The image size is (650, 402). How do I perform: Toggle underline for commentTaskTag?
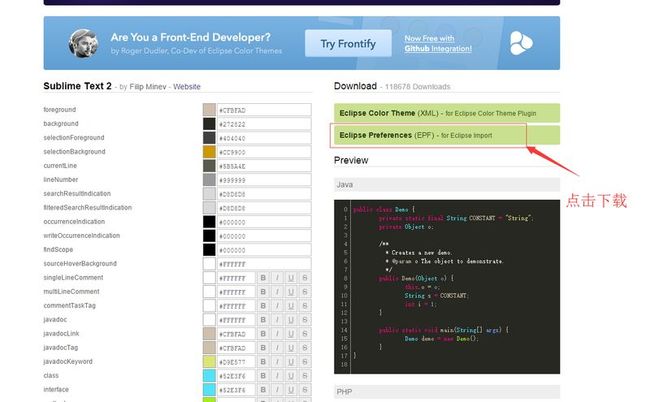click(x=291, y=306)
